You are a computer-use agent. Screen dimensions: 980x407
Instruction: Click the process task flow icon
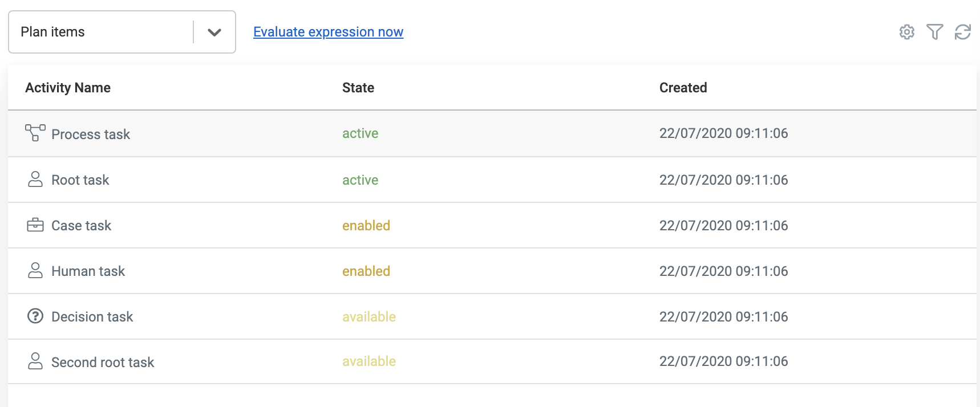(x=35, y=133)
